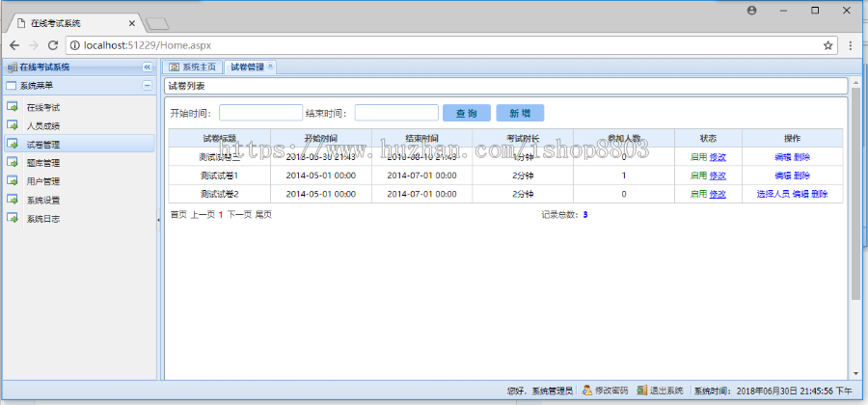Click the 测试试卷1 title cell
This screenshot has height=405, width=868.
(219, 175)
